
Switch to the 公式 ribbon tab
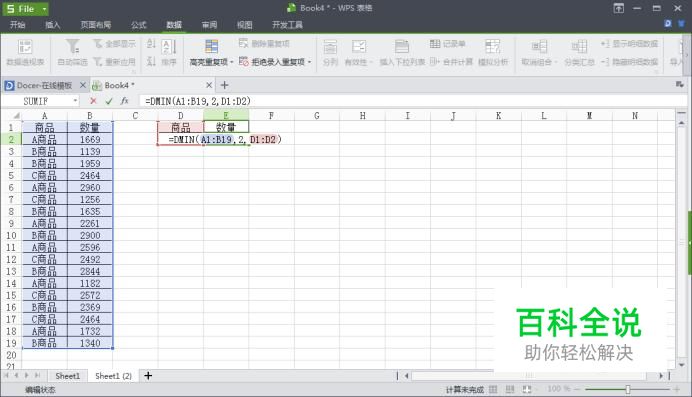pyautogui.click(x=139, y=25)
